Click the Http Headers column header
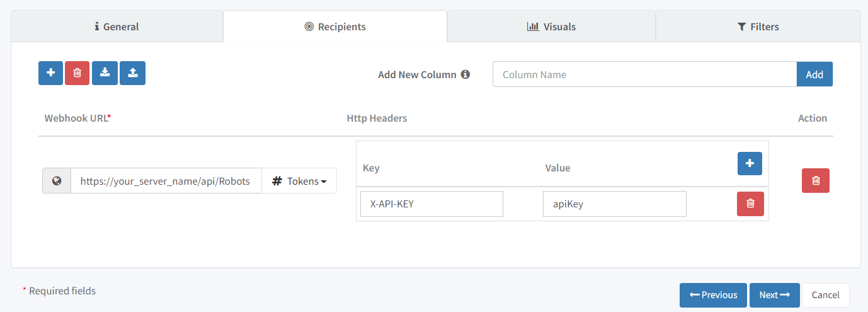 tap(377, 118)
